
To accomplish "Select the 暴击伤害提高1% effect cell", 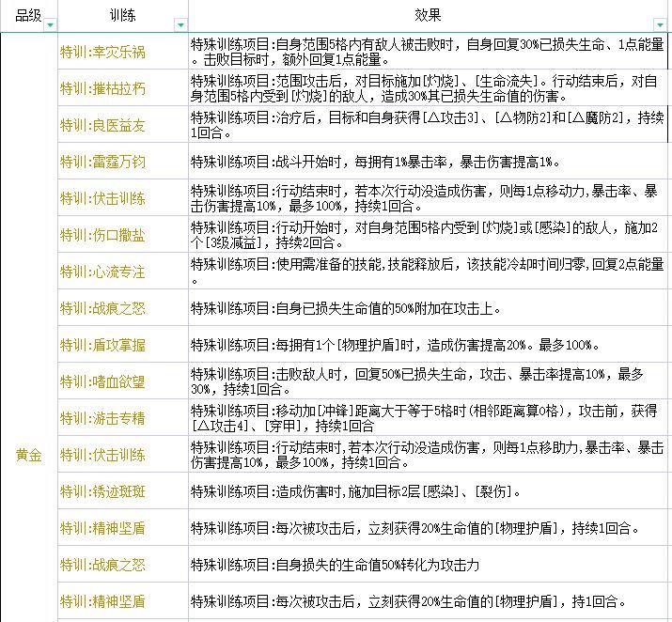I will 429,162.
